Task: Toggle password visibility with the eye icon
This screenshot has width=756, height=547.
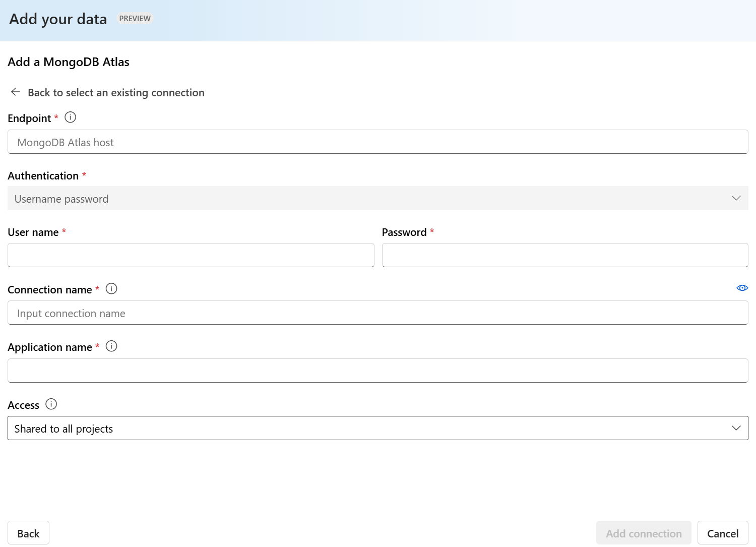Action: (742, 288)
